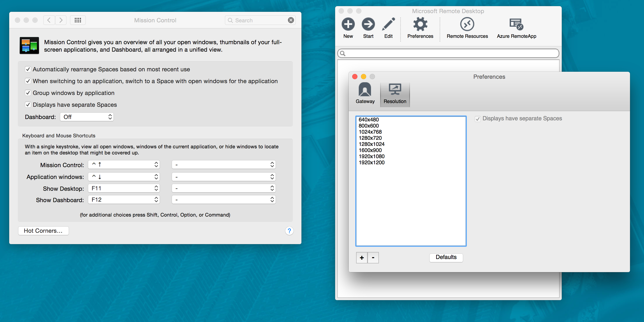Go back with the left chevron button

click(x=49, y=20)
